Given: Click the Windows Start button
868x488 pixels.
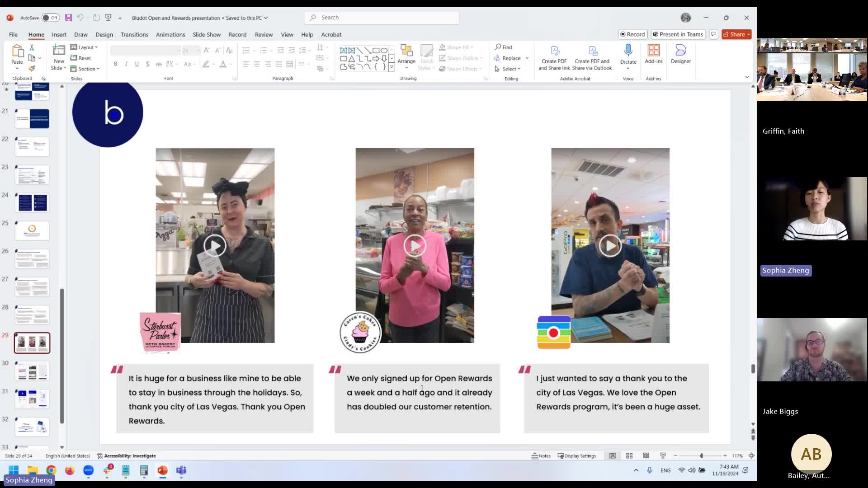Looking at the screenshot, I should 14,470.
